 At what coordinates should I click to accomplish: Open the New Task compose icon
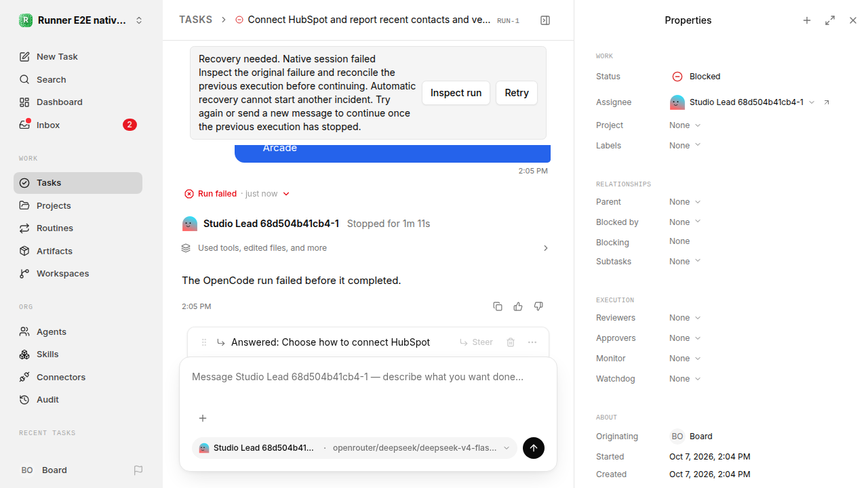[24, 57]
